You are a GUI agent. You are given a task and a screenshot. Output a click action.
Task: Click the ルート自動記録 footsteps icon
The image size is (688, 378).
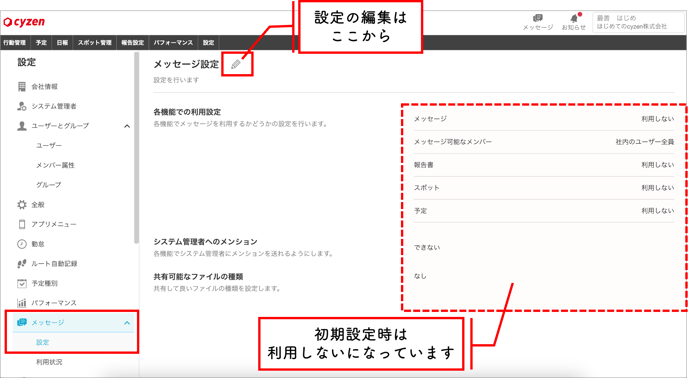[x=22, y=263]
